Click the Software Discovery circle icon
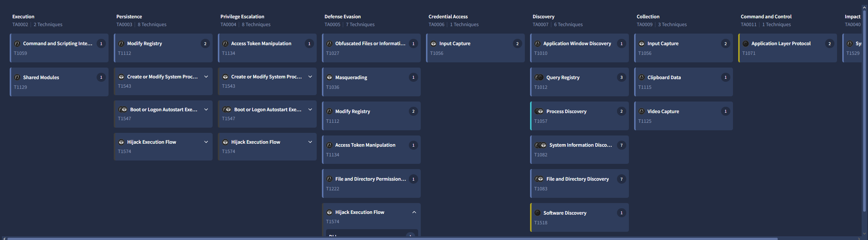Viewport: 868px width, 240px height. 538,213
